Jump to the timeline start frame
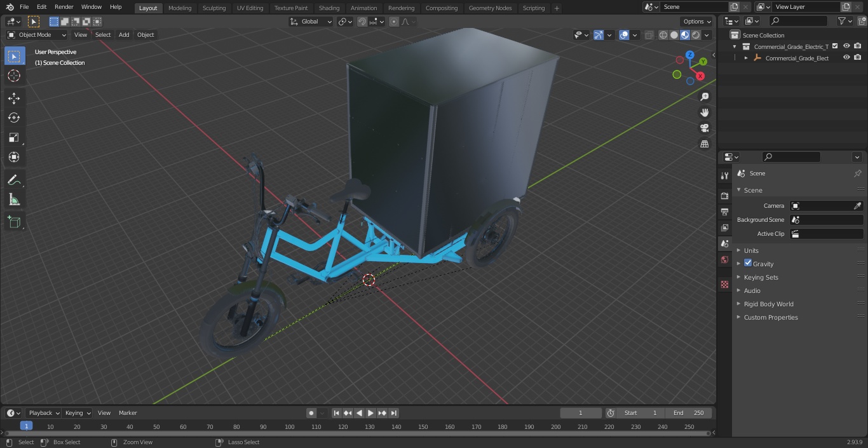 coord(336,413)
